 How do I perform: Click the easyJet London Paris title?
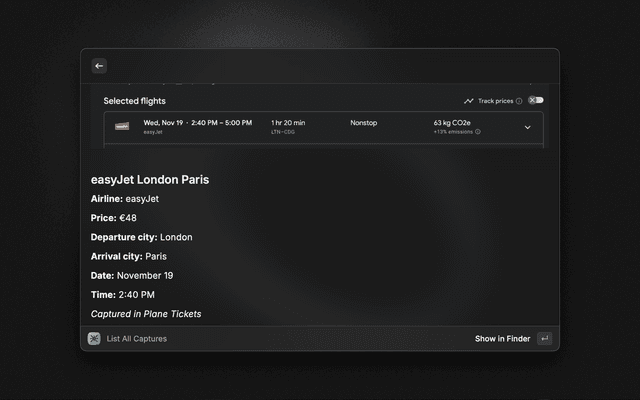tap(150, 180)
